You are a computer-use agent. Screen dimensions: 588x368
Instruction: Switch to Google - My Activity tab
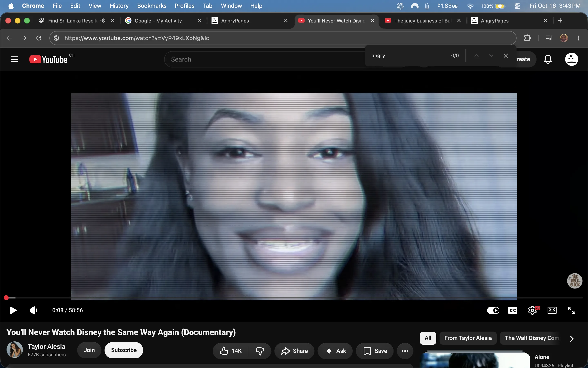point(163,21)
